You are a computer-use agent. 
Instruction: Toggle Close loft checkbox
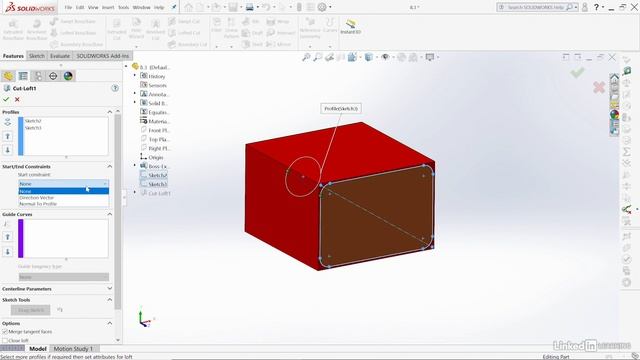click(5, 340)
